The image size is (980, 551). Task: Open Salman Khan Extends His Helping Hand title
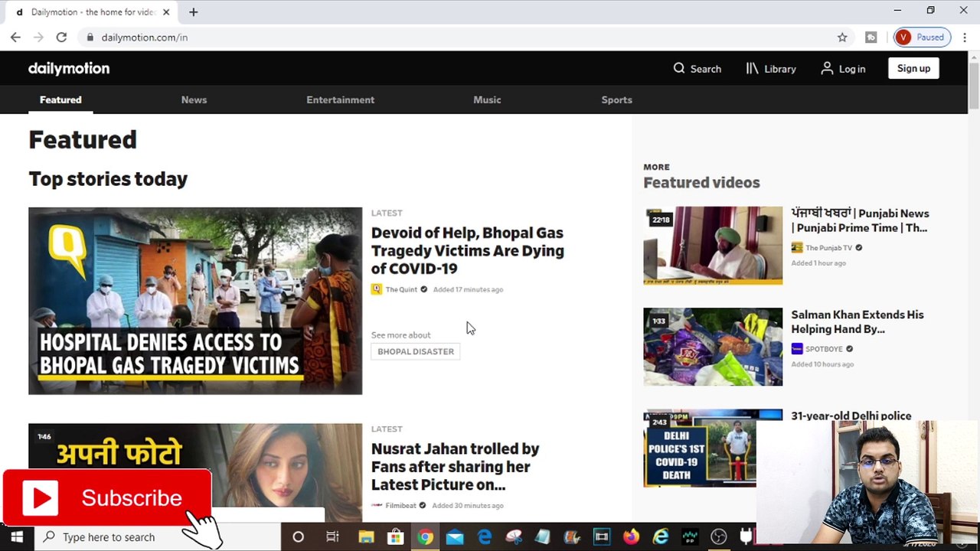857,321
